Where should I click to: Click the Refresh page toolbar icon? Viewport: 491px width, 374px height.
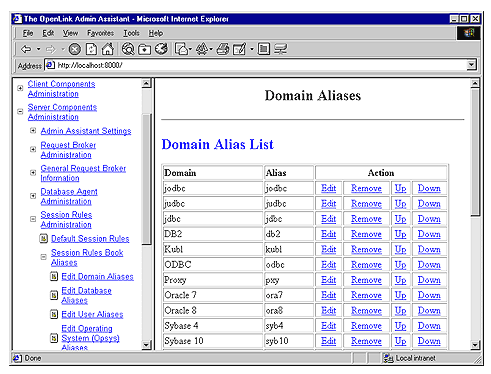pyautogui.click(x=91, y=49)
